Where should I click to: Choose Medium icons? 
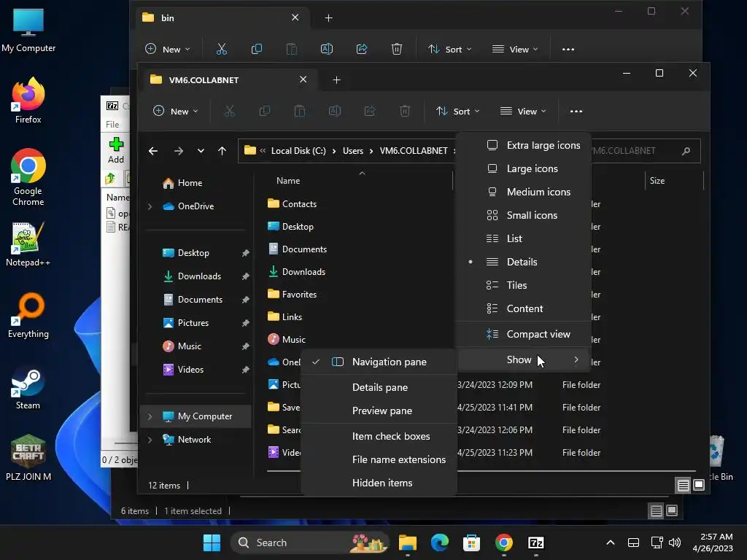524,192
